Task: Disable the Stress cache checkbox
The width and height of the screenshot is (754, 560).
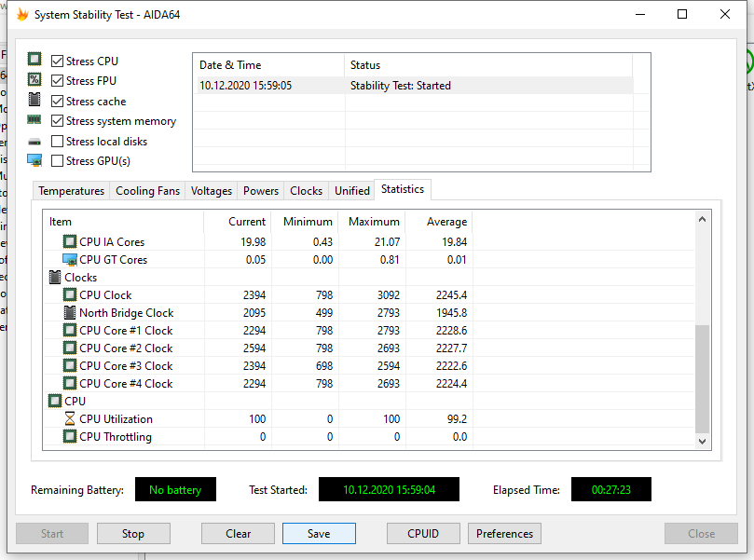Action: (x=57, y=101)
